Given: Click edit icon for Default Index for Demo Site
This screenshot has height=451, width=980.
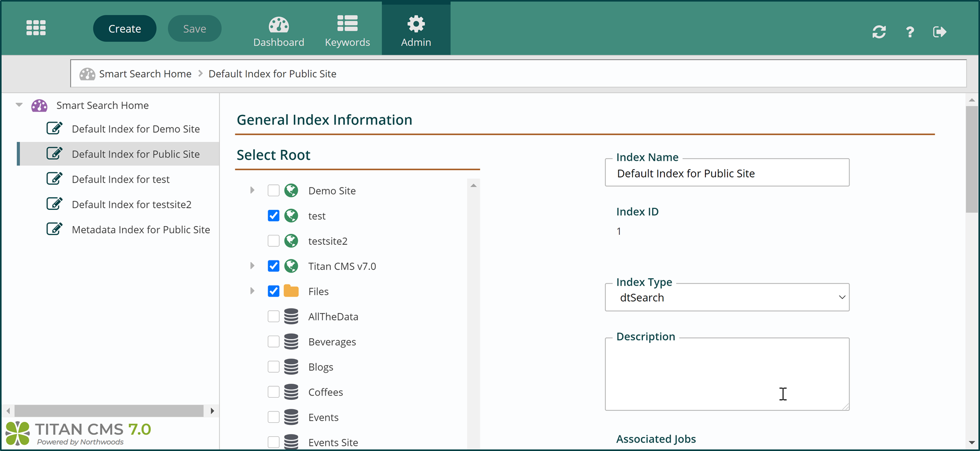Looking at the screenshot, I should [54, 128].
